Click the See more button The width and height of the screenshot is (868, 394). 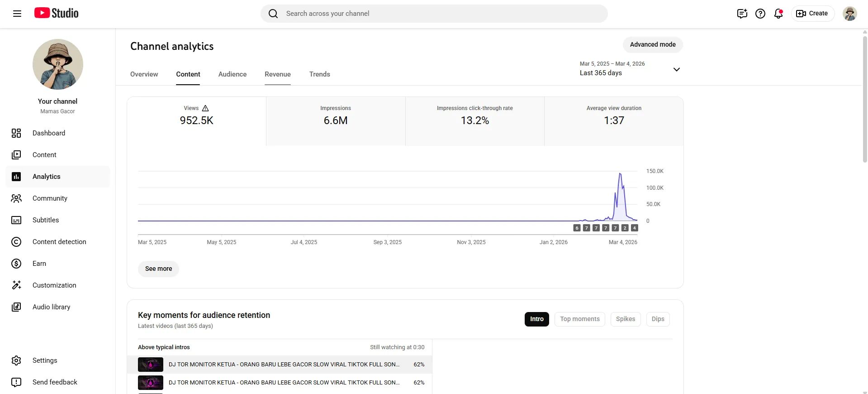pos(158,269)
